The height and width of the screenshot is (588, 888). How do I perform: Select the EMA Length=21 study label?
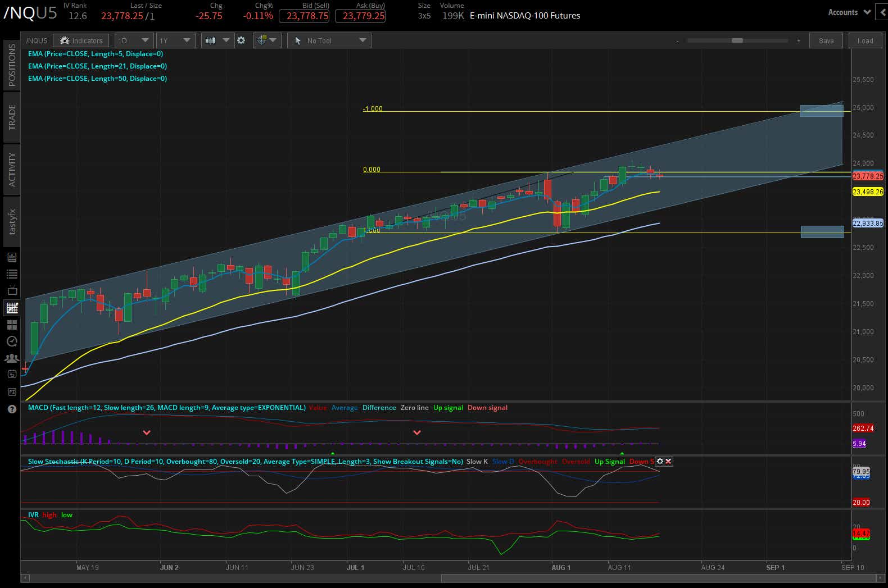coord(97,66)
